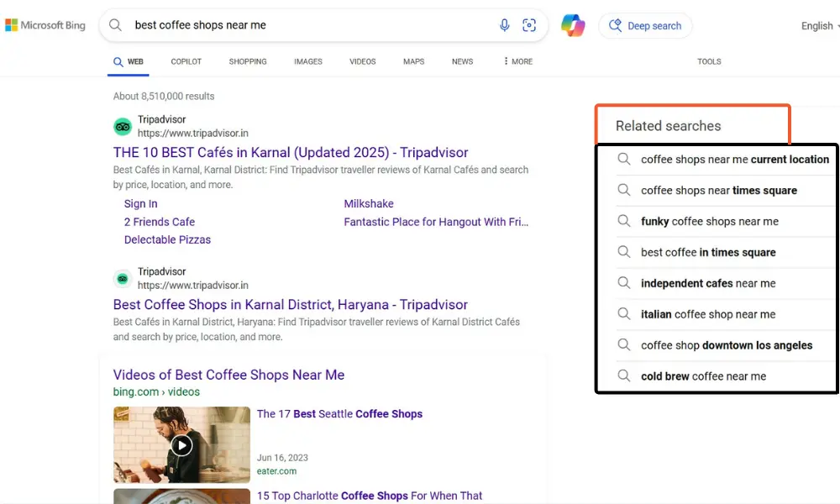The width and height of the screenshot is (840, 504).
Task: Open the 'Delectable Pizzas' sitelink
Action: coord(168,239)
